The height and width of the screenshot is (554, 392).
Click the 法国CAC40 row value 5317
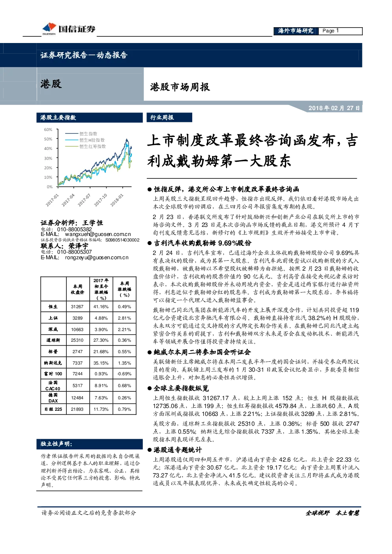tap(77, 386)
